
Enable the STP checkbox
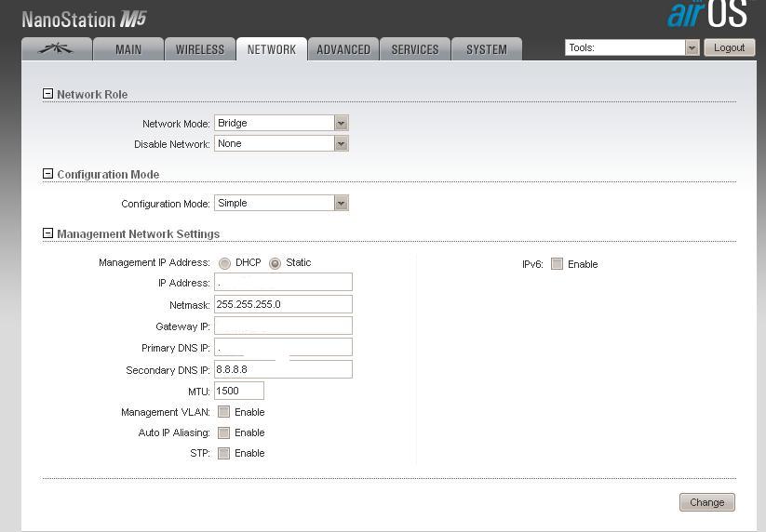click(223, 453)
